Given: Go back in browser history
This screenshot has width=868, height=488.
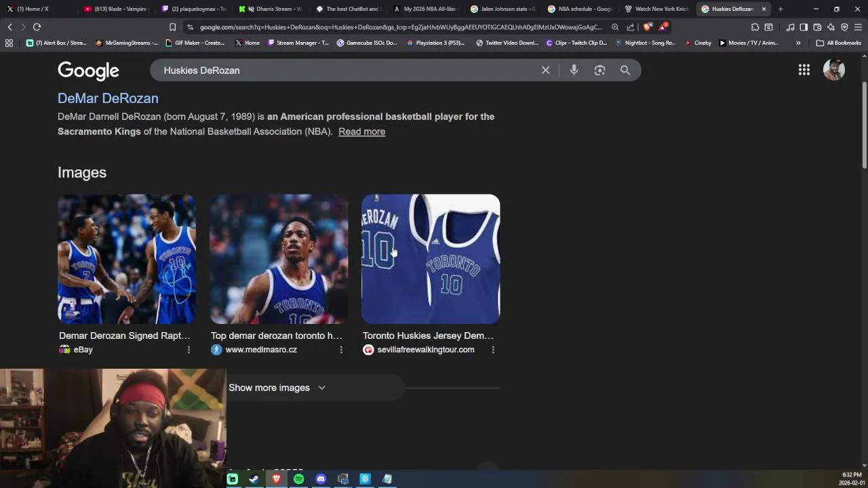Looking at the screenshot, I should (9, 27).
